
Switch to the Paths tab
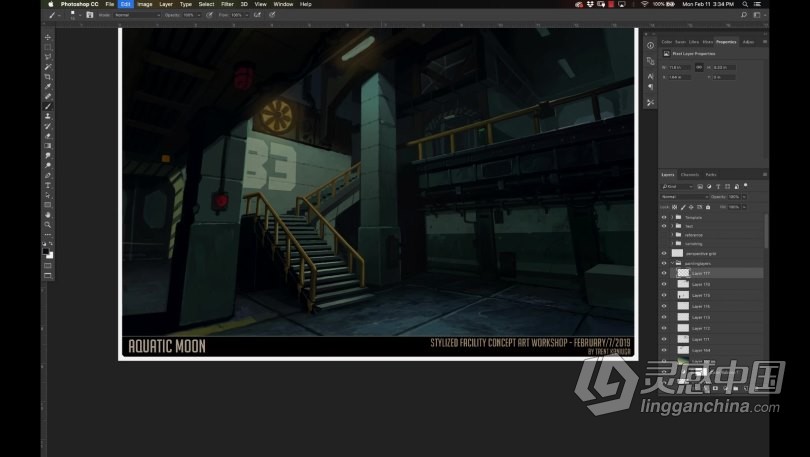tap(711, 175)
